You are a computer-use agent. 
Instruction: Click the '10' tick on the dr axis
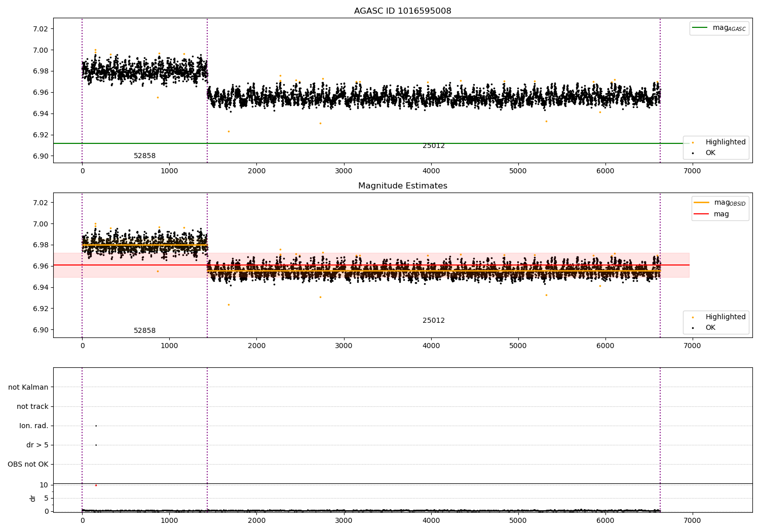point(44,485)
